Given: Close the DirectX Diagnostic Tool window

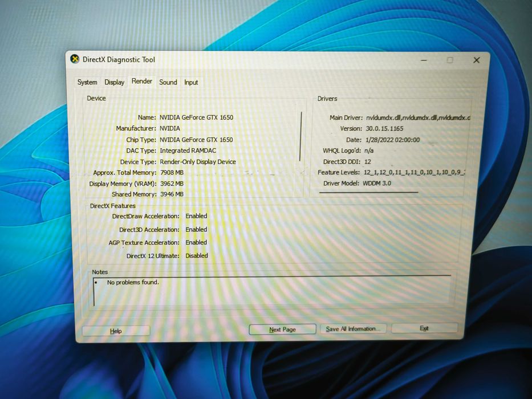Looking at the screenshot, I should (476, 60).
